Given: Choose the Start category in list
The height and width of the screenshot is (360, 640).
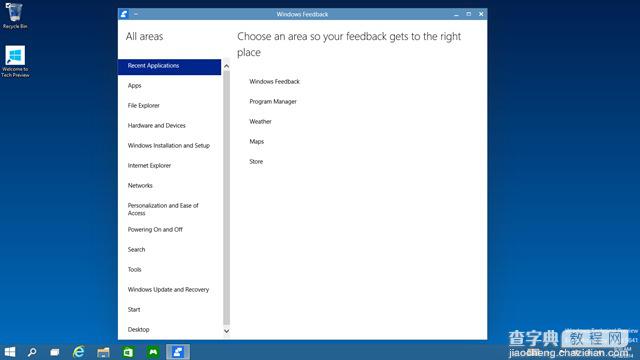Looking at the screenshot, I should [x=134, y=310].
